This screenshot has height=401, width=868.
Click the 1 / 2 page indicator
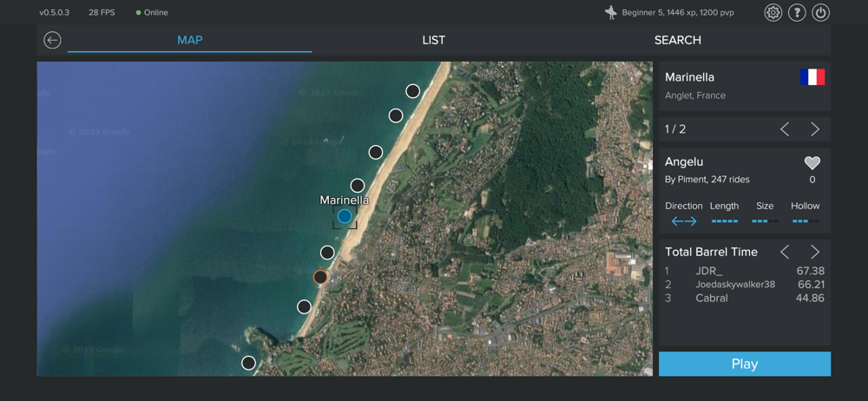(x=675, y=129)
